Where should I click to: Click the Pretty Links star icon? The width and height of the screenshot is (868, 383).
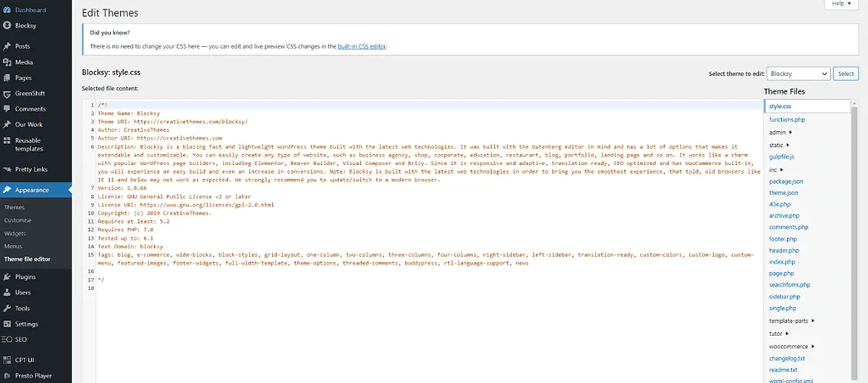pos(7,169)
